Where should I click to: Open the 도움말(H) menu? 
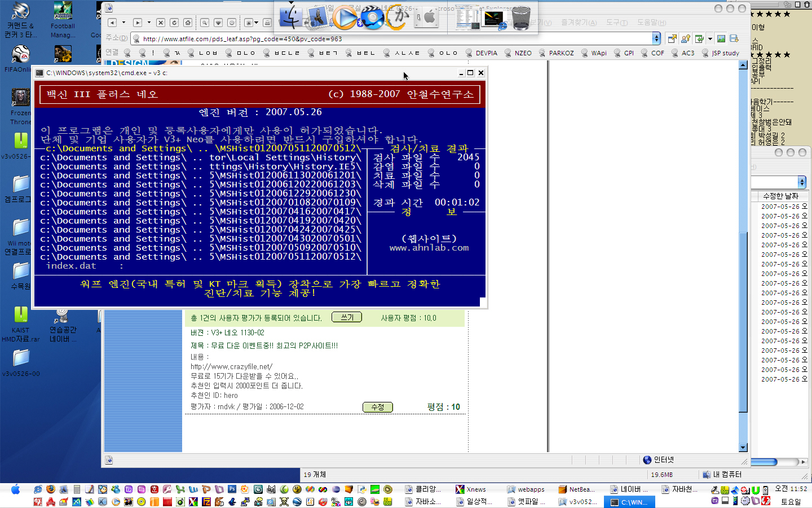651,23
